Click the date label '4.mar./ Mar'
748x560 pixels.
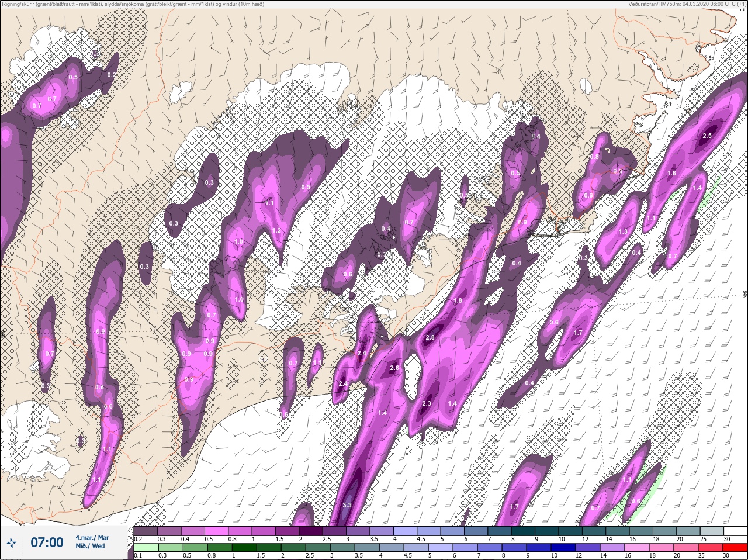click(x=92, y=537)
